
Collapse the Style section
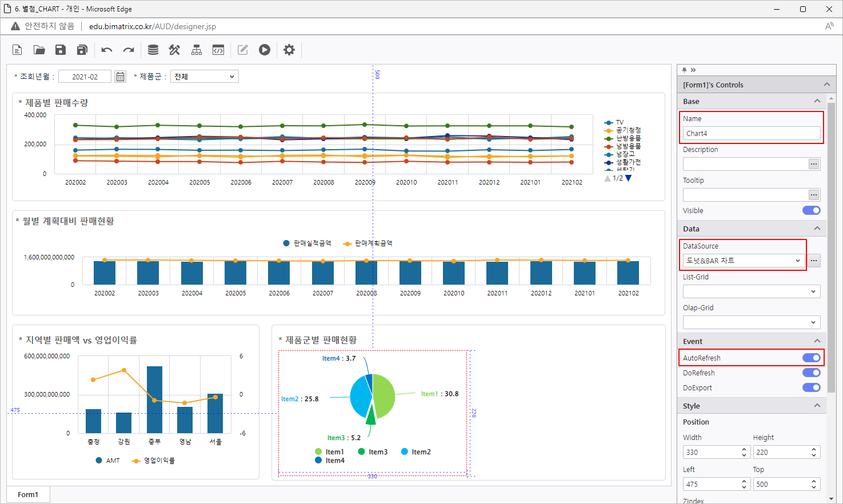[817, 406]
